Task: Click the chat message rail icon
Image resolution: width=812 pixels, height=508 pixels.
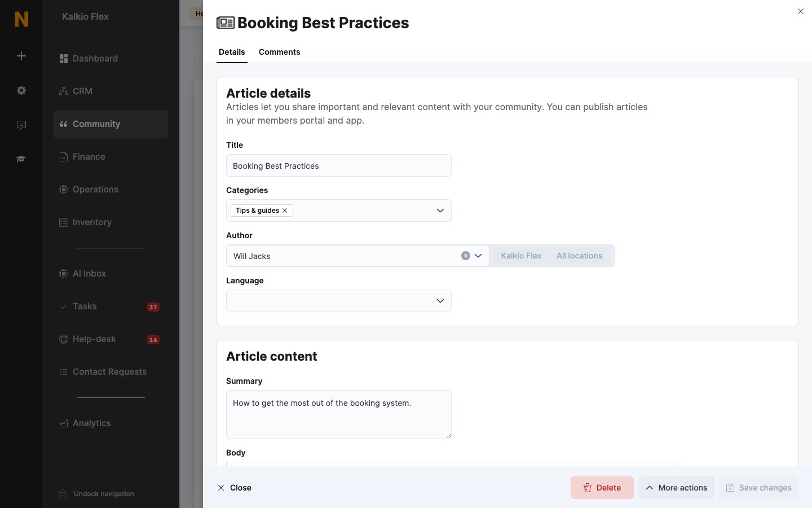Action: pyautogui.click(x=21, y=125)
